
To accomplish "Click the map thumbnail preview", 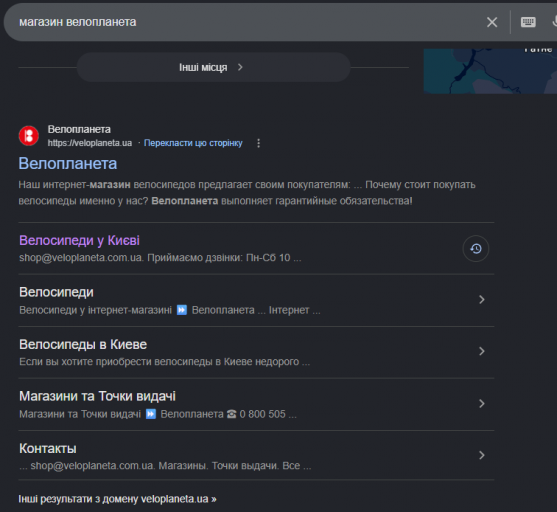I will pos(490,71).
